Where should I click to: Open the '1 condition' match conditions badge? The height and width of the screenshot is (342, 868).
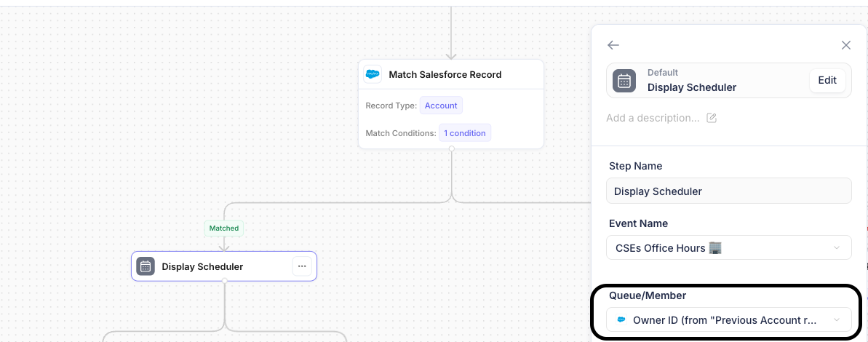click(464, 133)
